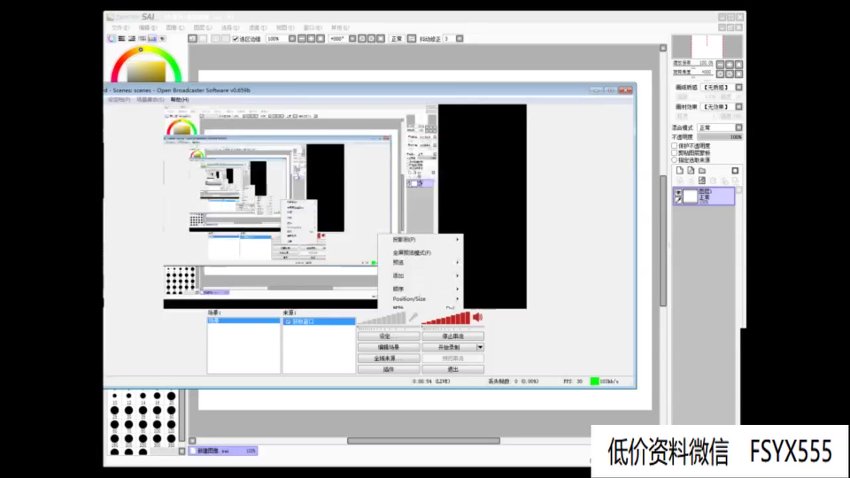850x478 pixels.
Task: Open the 文件 menu in SAI
Action: coord(120,27)
